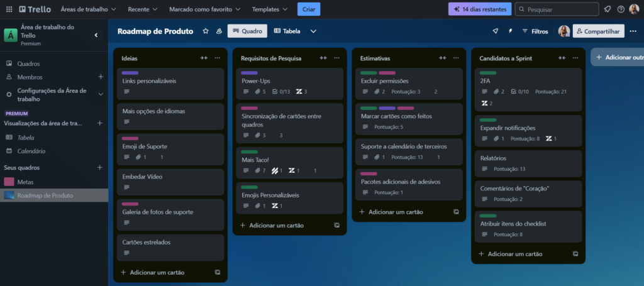Open the Power-Ups rocket icon

[496, 31]
